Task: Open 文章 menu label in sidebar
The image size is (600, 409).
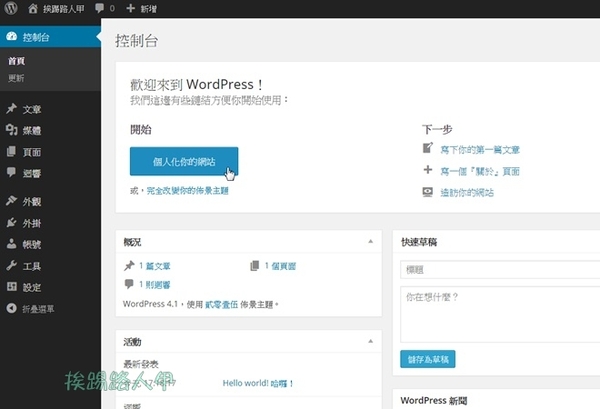Action: tap(32, 109)
